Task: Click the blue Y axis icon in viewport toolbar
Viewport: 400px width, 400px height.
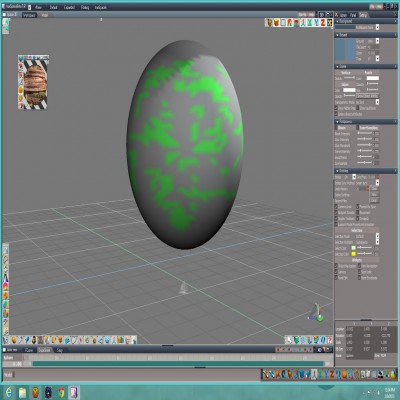Action: pos(316,23)
